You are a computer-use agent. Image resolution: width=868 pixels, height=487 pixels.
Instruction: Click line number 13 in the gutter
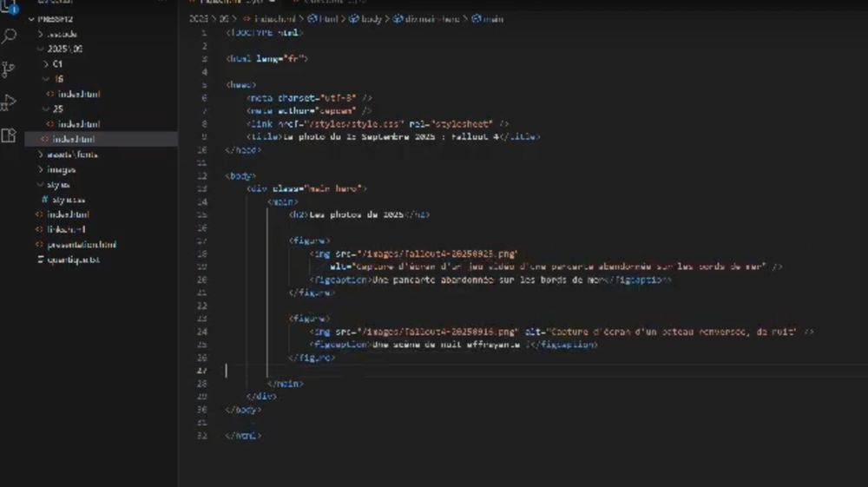click(201, 188)
